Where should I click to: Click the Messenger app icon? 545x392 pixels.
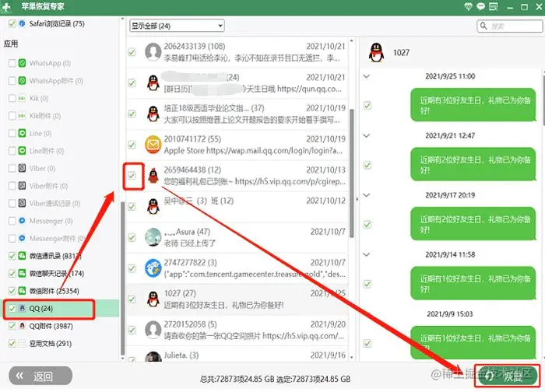click(22, 221)
